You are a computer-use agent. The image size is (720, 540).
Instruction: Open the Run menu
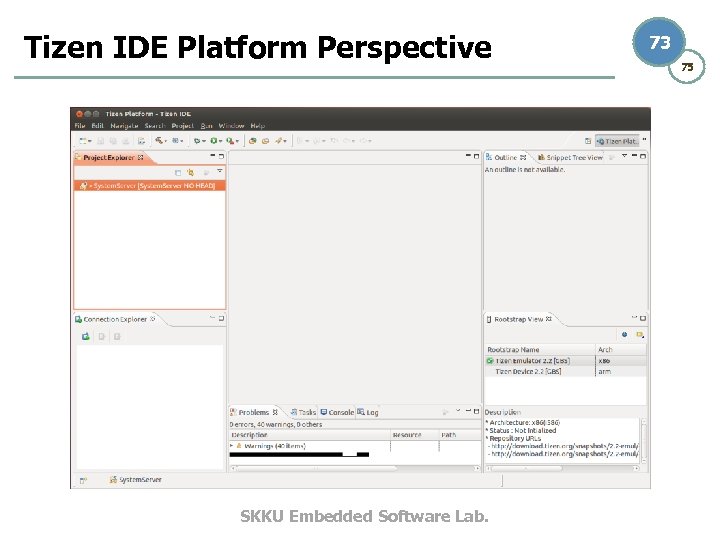pyautogui.click(x=206, y=125)
